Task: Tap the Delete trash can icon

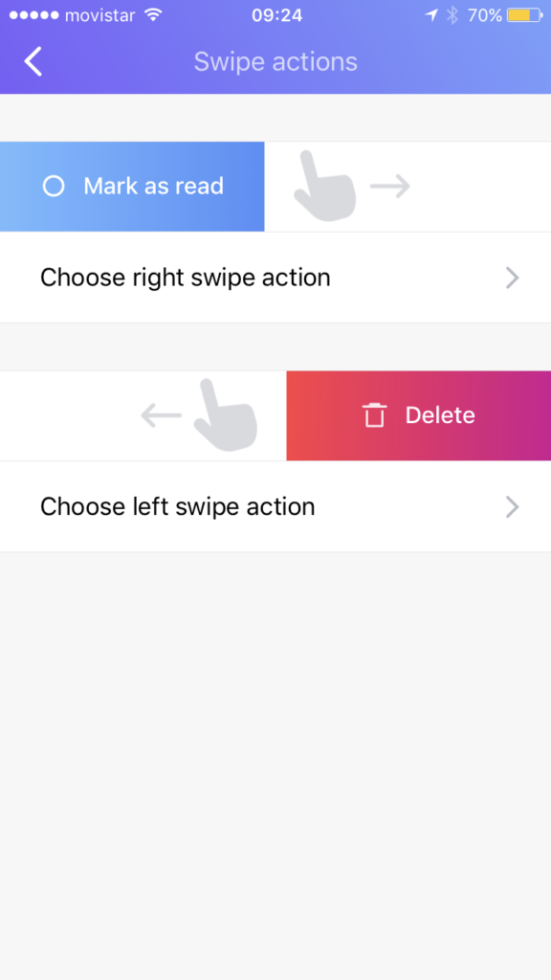Action: pos(375,415)
